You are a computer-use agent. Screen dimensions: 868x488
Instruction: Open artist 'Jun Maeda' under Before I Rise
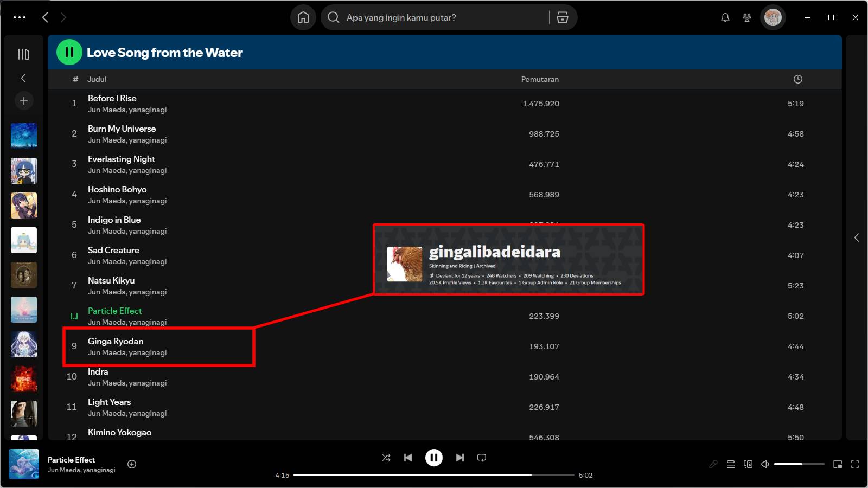pyautogui.click(x=107, y=110)
